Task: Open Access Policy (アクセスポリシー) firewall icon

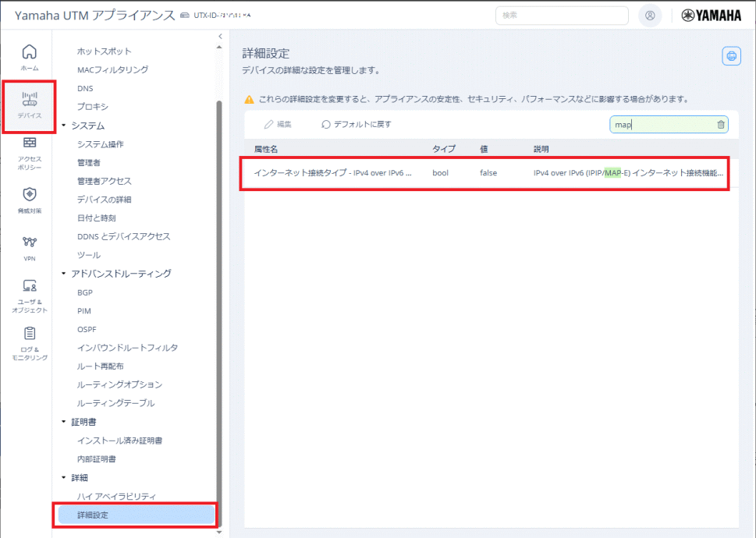Action: pyautogui.click(x=29, y=143)
